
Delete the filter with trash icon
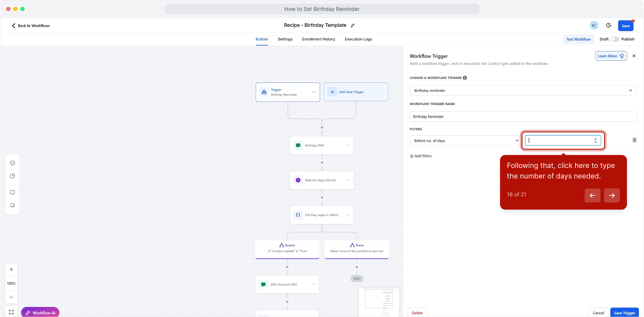pyautogui.click(x=634, y=140)
